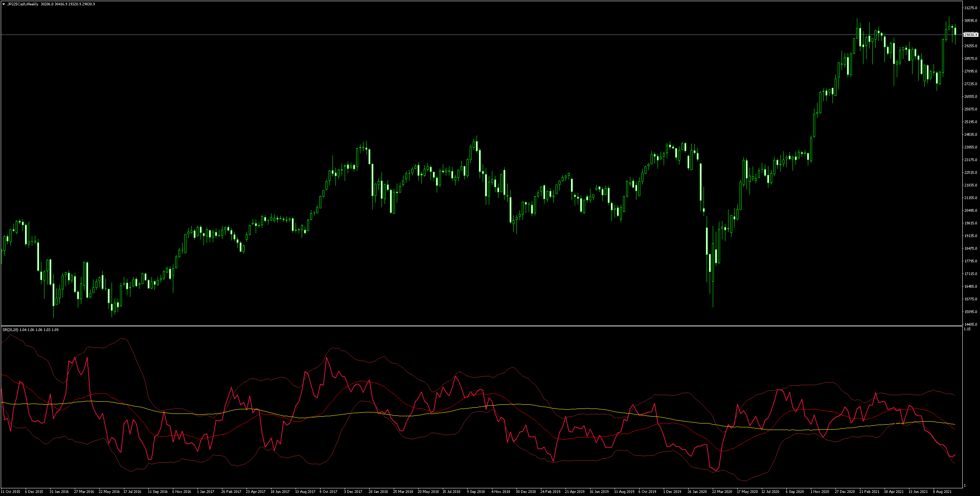
Task: Click the 31 Jan 2016 date label
Action: pos(59,492)
